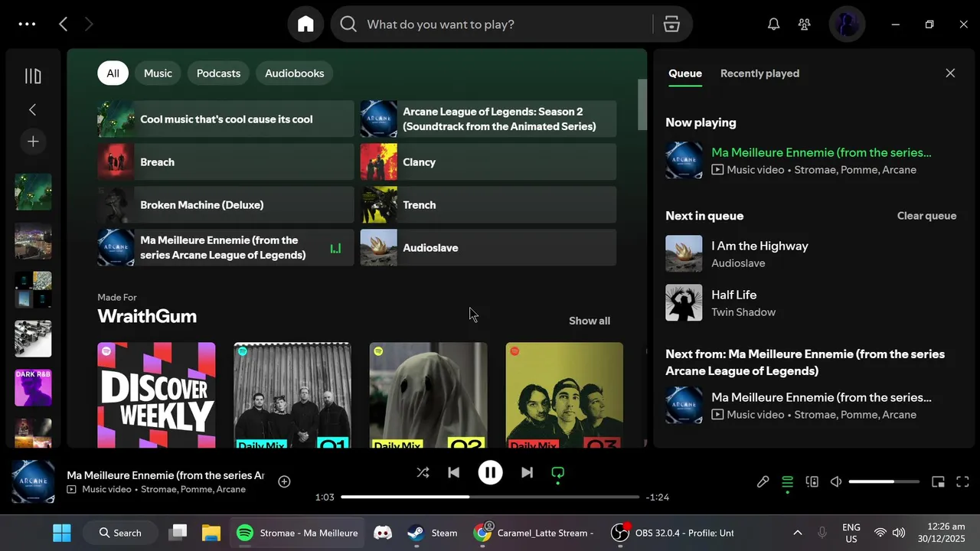Image resolution: width=980 pixels, height=551 pixels.
Task: Click the Half Life queue cover art
Action: [x=684, y=303]
